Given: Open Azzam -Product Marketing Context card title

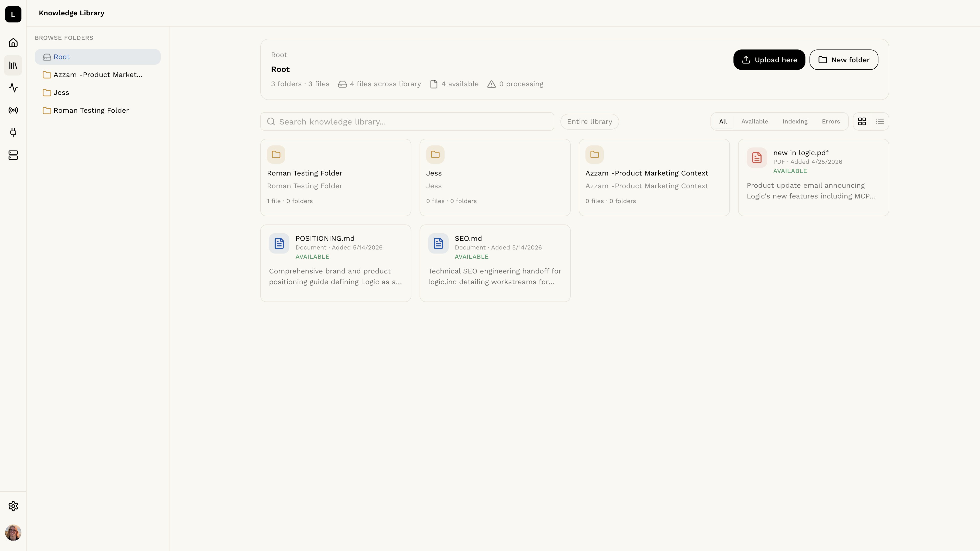Looking at the screenshot, I should click(x=647, y=173).
